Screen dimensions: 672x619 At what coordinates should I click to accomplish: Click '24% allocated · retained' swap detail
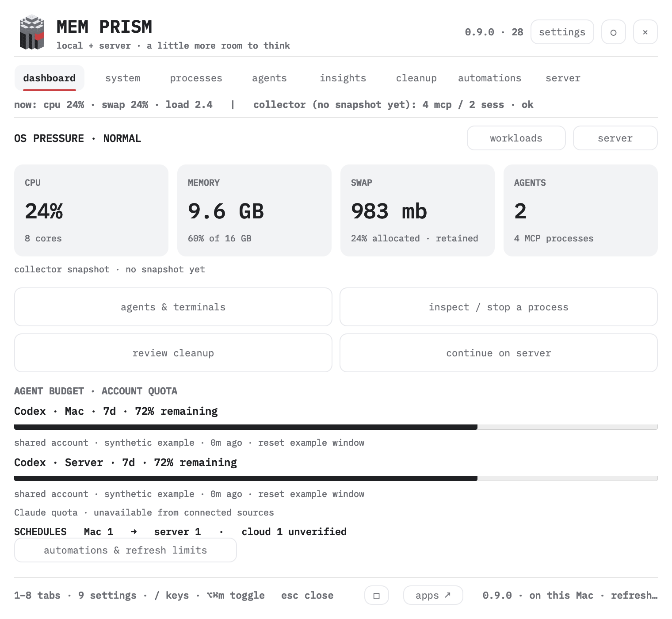point(415,238)
